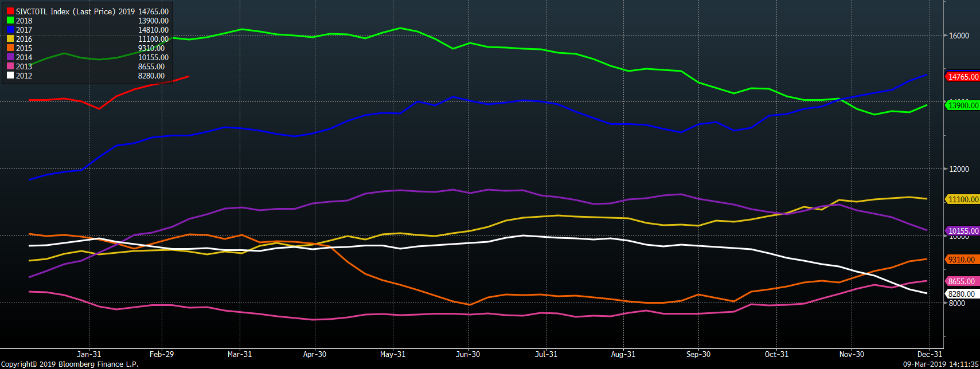980x369 pixels.
Task: Click the orange 9310.00 price tag
Action: click(x=962, y=260)
